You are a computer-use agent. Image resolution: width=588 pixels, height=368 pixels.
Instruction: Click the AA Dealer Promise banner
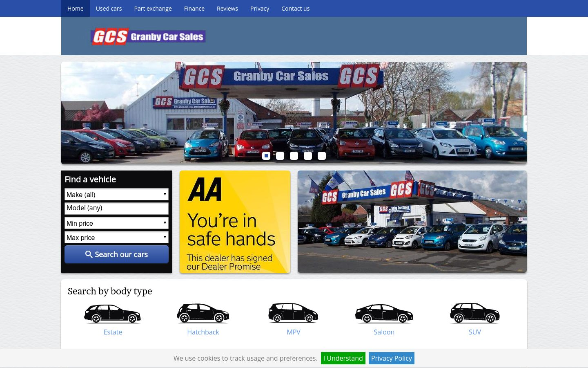pyautogui.click(x=235, y=222)
